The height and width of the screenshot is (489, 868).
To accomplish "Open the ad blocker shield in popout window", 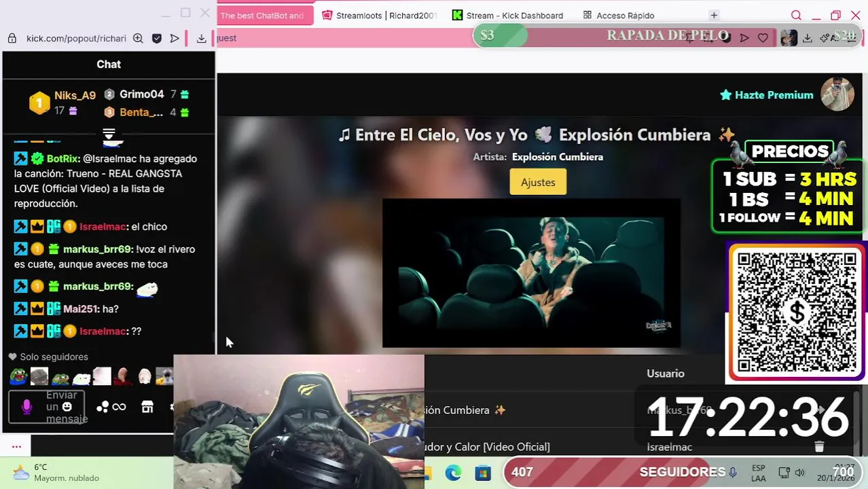I will [x=157, y=39].
